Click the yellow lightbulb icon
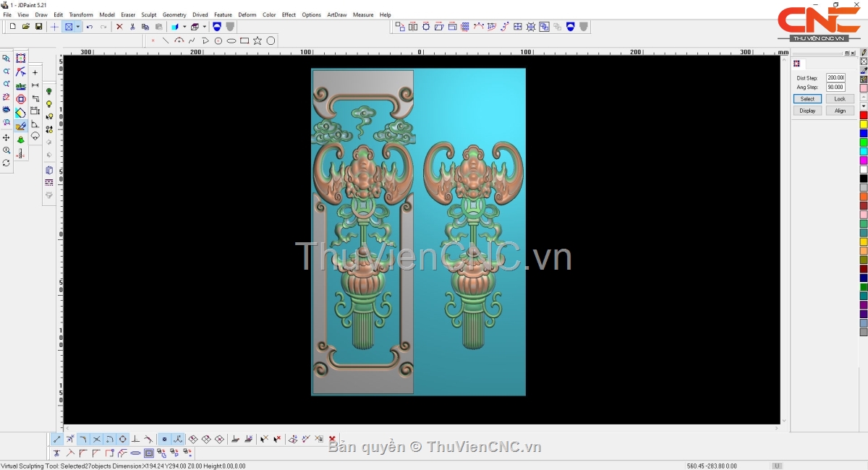 49,104
